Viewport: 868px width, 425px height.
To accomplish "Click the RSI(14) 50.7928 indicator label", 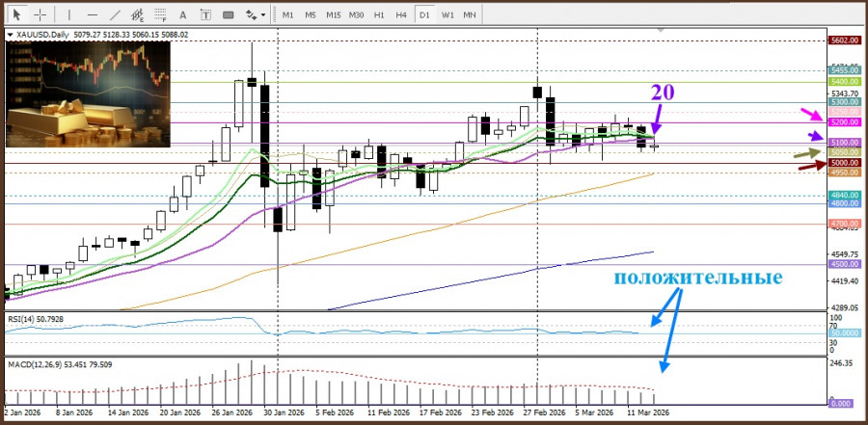I will (36, 318).
